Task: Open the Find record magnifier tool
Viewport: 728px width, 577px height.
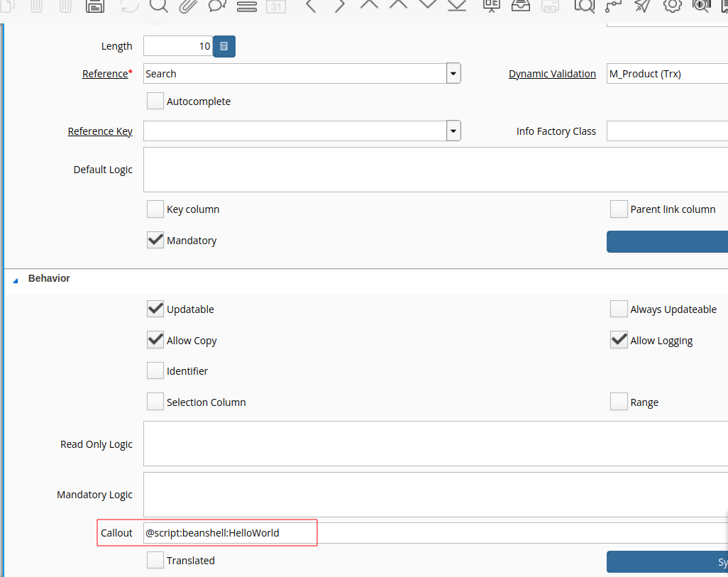Action: 158,6
